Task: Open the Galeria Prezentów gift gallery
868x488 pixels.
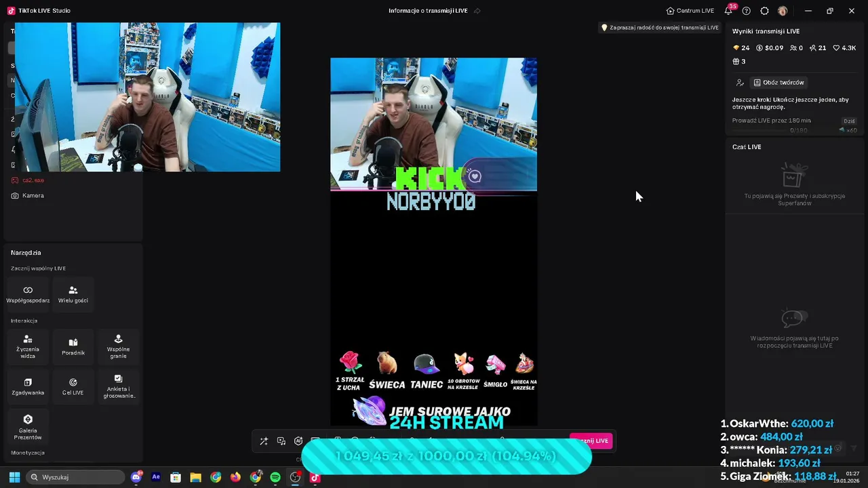Action: (28, 428)
